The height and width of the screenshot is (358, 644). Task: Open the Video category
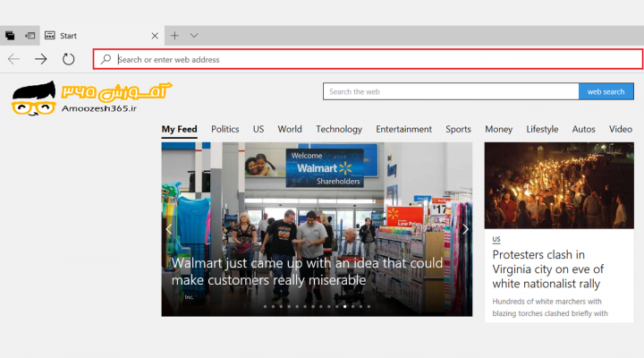(620, 129)
